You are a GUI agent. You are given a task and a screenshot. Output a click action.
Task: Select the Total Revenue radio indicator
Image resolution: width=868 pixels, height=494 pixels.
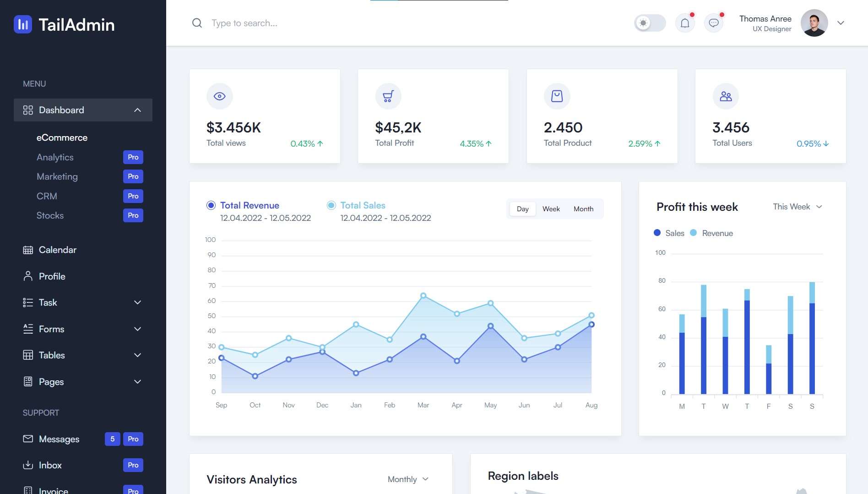(211, 205)
